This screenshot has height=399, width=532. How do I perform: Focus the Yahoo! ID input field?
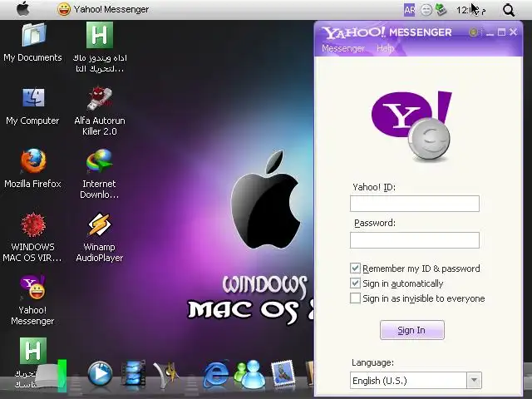415,204
